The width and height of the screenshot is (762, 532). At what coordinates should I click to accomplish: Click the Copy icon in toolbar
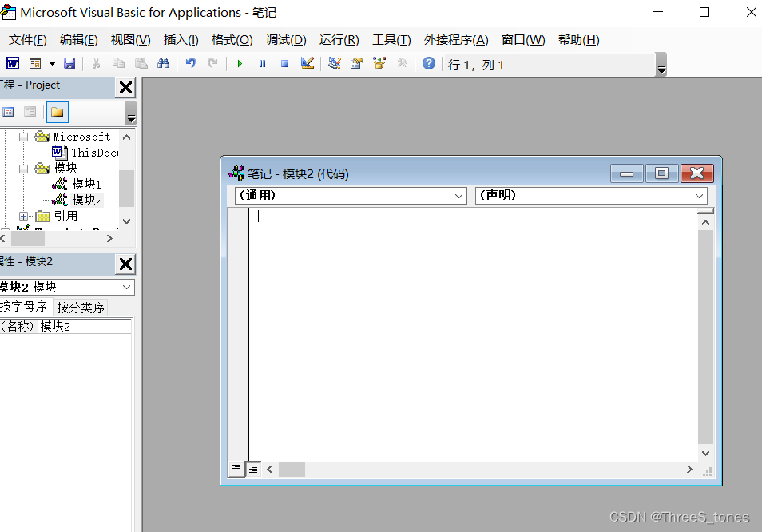point(118,63)
